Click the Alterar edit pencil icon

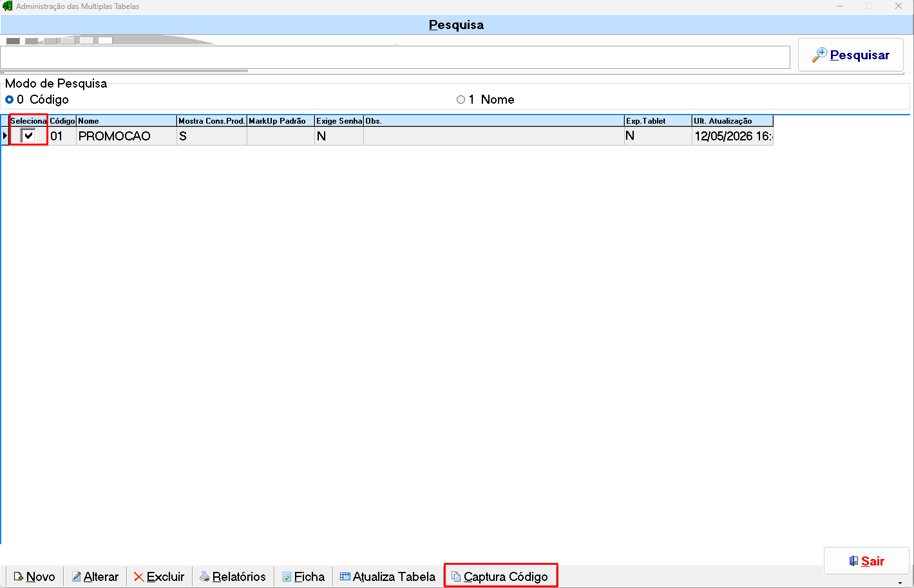coord(76,576)
